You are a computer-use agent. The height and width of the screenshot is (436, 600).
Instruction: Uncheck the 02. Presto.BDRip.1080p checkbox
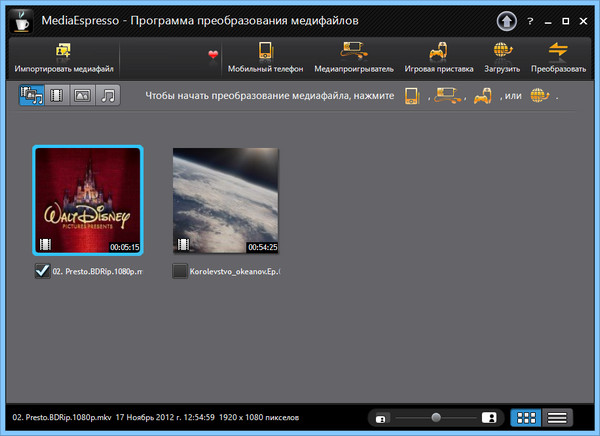42,271
